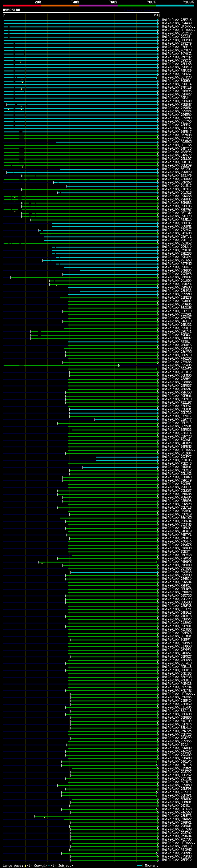Viewport: 197px width, 868px height.
Task: Select the UniRef100_Q75PQ3 label
Action: 177,856
